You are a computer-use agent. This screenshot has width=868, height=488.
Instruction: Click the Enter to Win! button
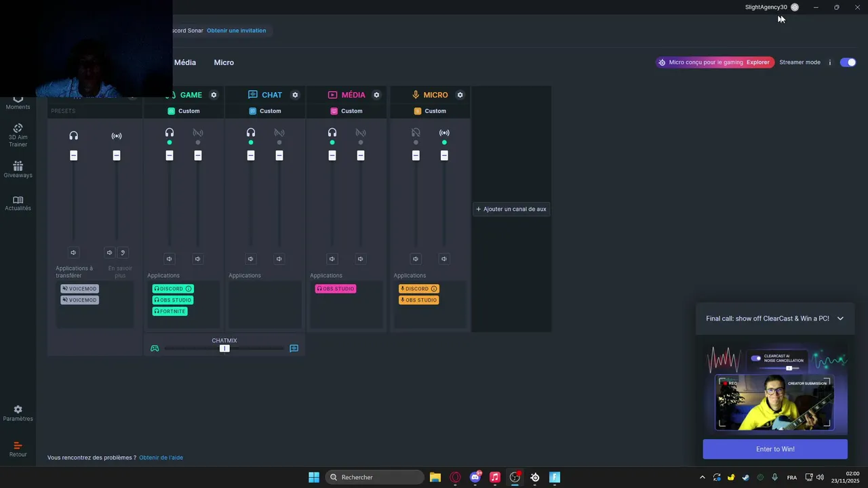775,449
